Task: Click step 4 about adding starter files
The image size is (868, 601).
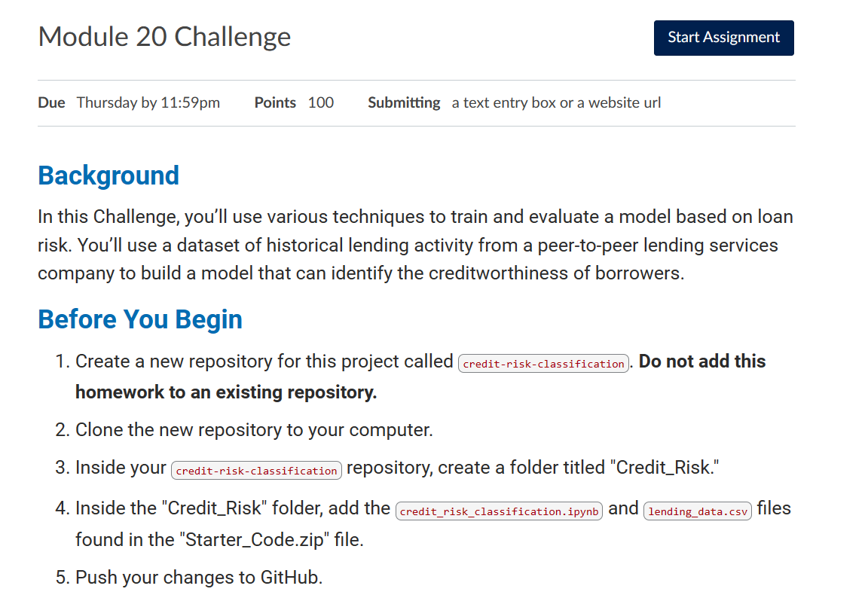Action: [x=226, y=508]
